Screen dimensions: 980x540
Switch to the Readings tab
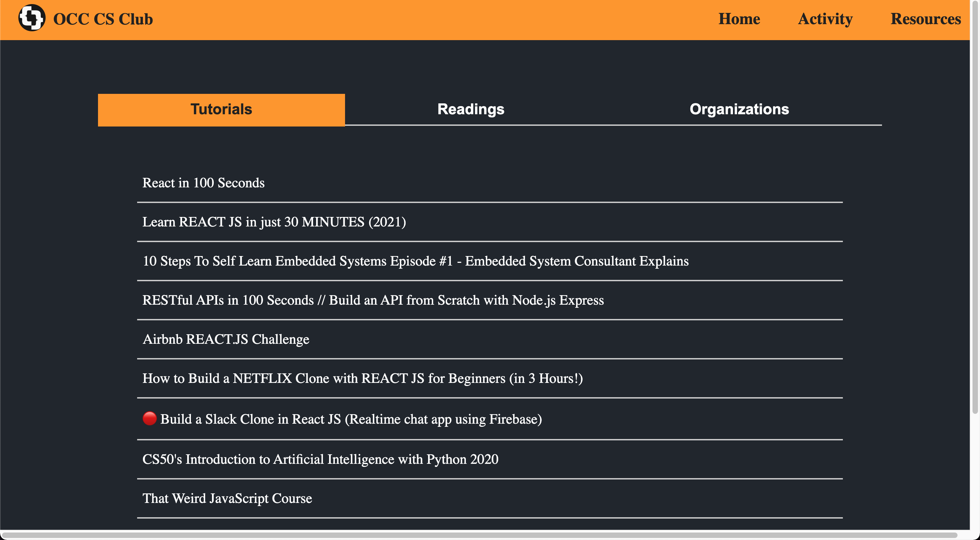coord(471,109)
